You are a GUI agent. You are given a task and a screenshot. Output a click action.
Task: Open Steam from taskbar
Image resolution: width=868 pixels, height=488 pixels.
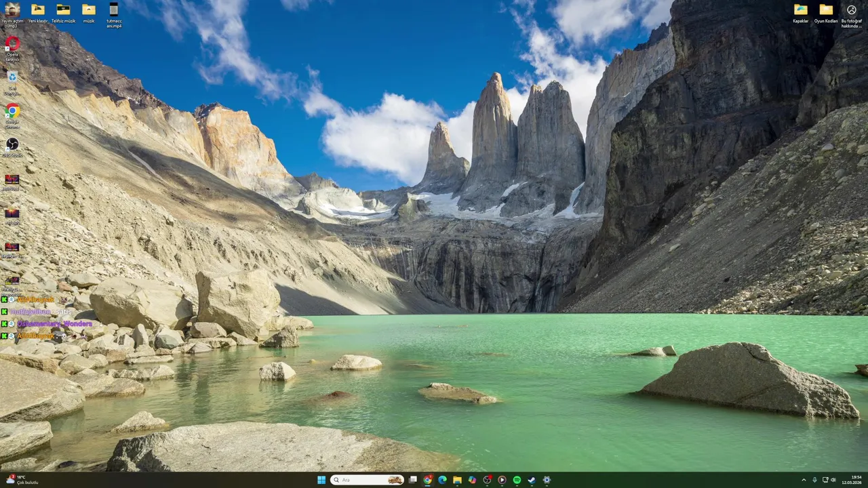coord(532,480)
